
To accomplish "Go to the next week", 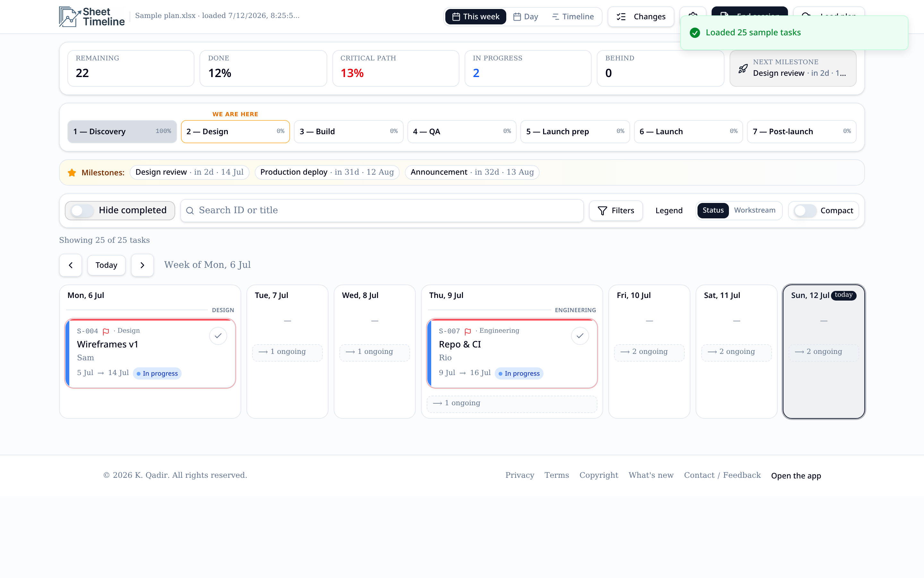I will [x=142, y=265].
